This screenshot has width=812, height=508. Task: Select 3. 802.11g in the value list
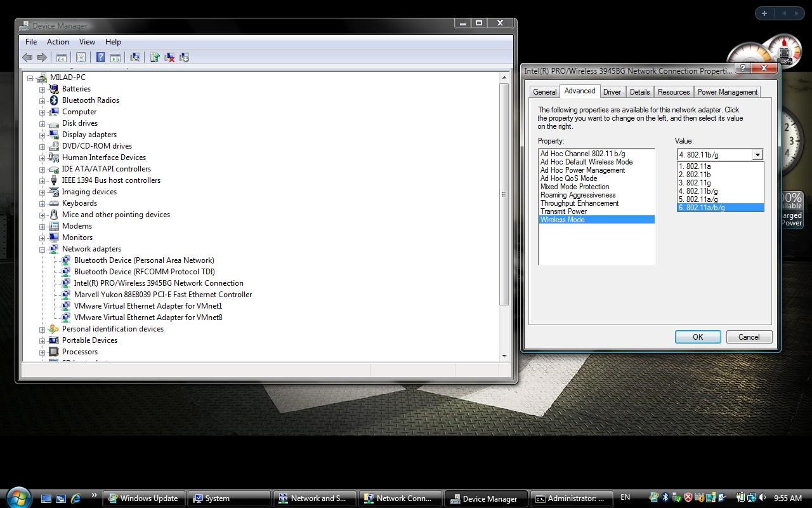point(720,183)
